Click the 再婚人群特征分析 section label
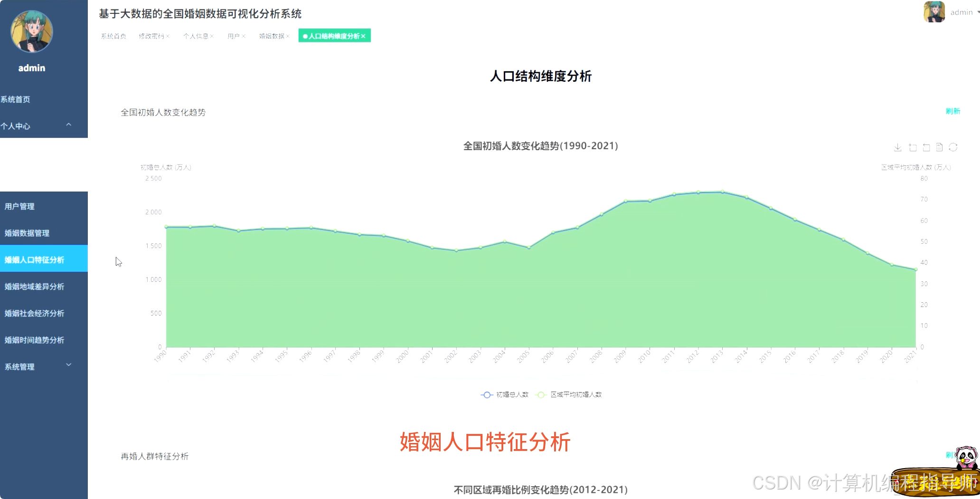 coord(154,456)
